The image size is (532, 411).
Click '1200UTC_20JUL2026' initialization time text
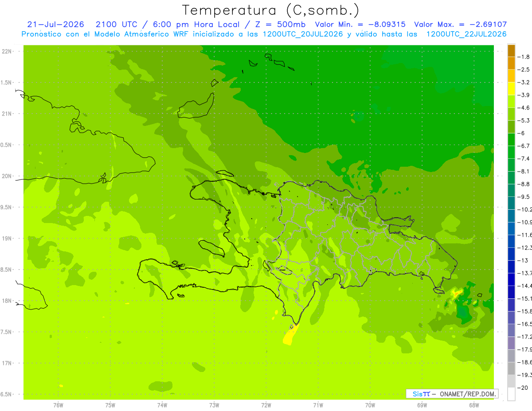coord(302,34)
